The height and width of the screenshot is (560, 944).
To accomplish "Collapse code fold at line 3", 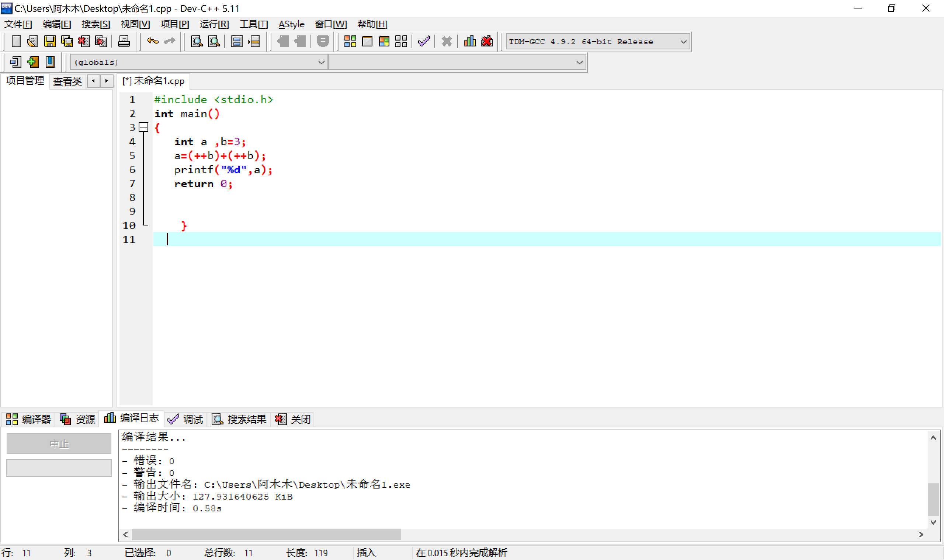I will tap(143, 127).
